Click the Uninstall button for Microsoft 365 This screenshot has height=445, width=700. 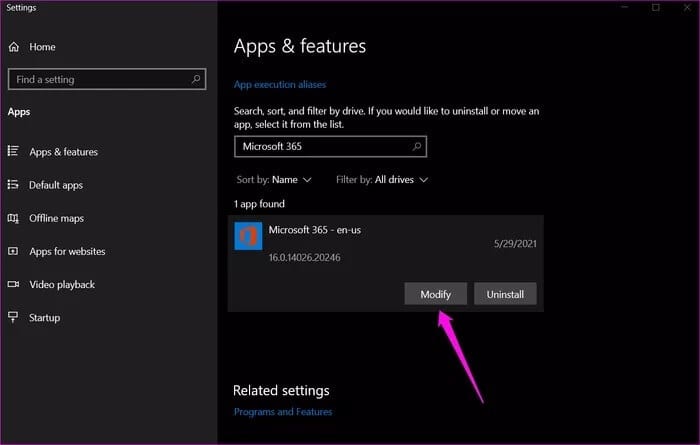[x=505, y=294]
